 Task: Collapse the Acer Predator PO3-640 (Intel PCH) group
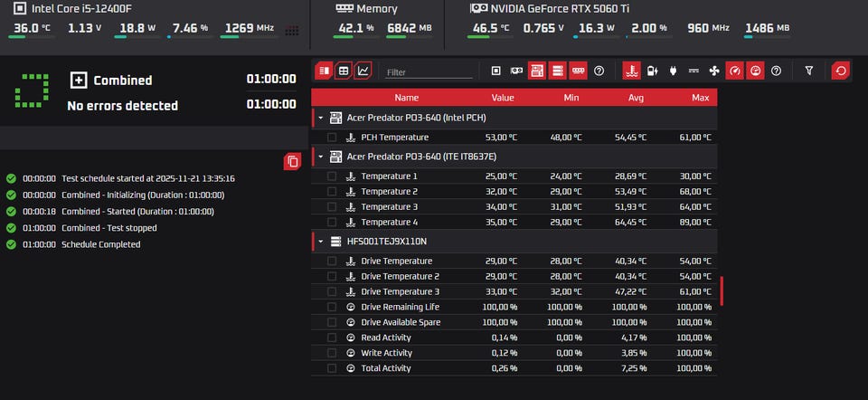coord(320,118)
